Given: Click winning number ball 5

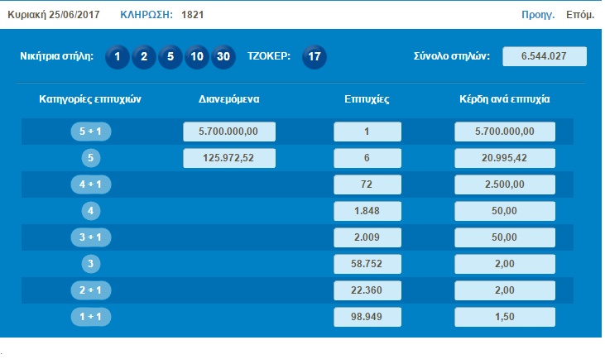Looking at the screenshot, I should tap(170, 57).
